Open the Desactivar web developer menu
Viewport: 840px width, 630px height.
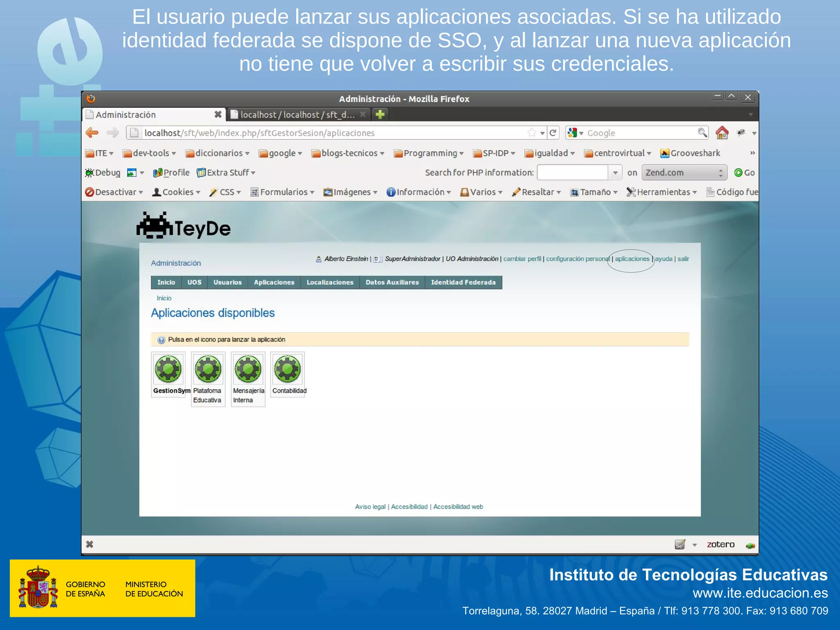click(114, 192)
